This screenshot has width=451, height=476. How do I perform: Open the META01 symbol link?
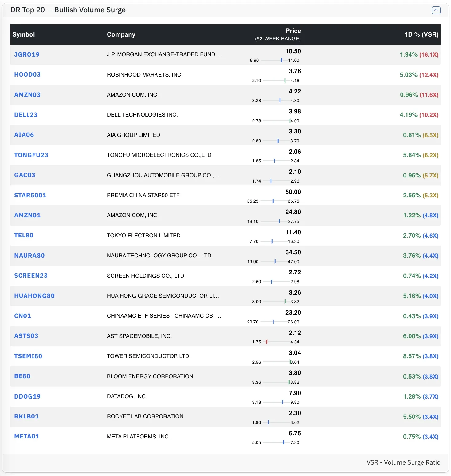(x=27, y=436)
